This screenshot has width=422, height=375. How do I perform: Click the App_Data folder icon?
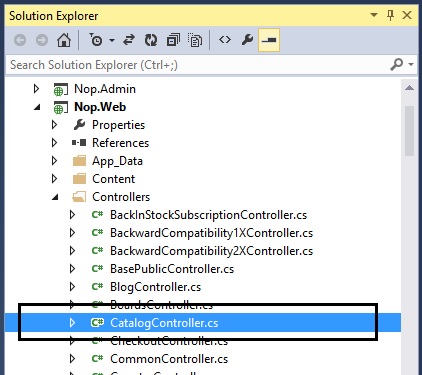(x=79, y=161)
